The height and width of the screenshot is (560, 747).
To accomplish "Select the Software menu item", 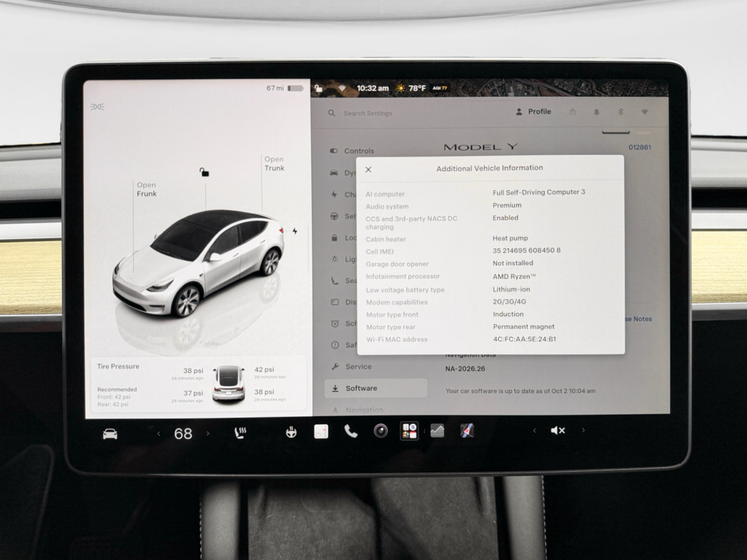I will pos(376,388).
